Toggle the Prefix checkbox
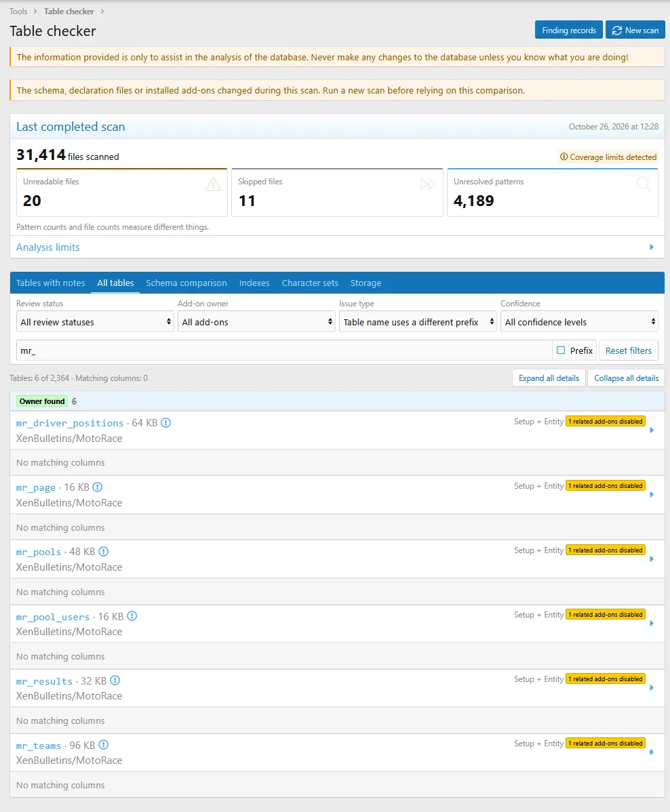Screen dimensions: 670x812 point(561,350)
